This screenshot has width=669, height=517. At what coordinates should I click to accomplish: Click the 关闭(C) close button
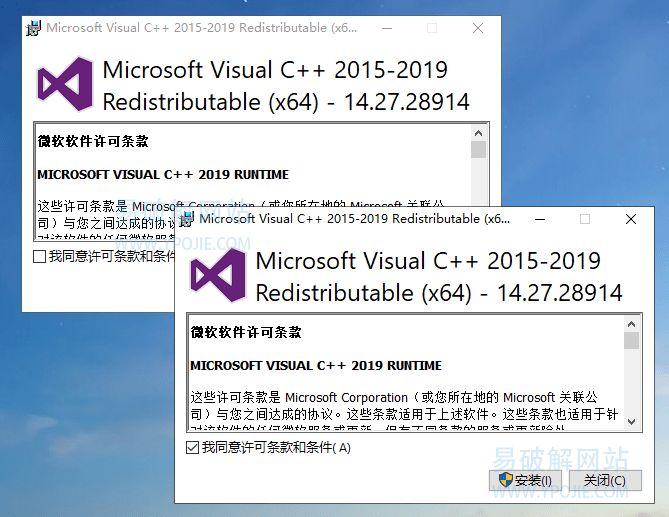pos(605,480)
